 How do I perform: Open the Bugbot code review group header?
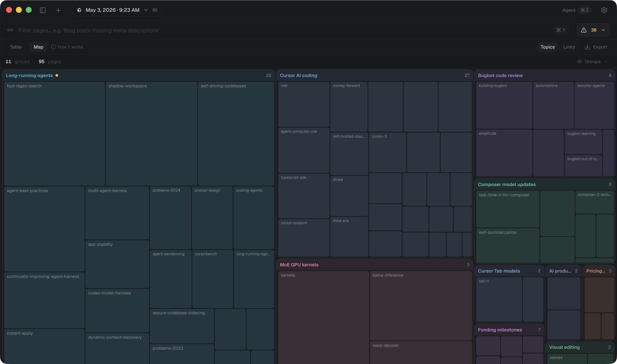[x=544, y=76]
